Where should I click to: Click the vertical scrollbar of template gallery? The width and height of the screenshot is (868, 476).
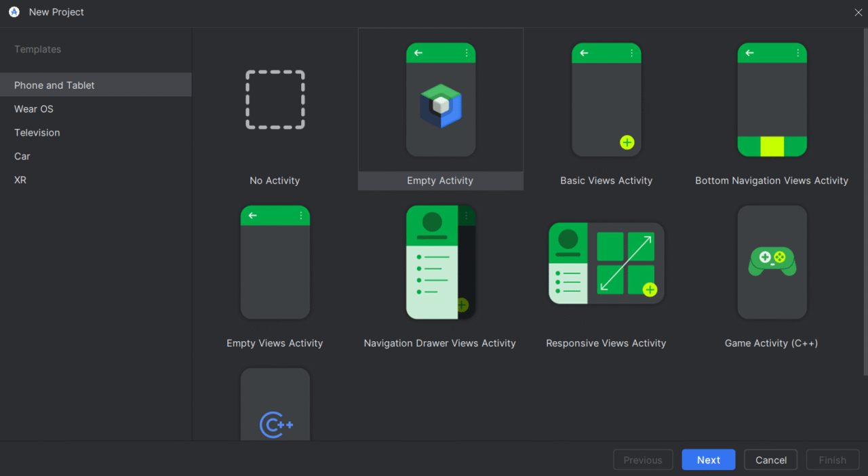click(x=865, y=203)
